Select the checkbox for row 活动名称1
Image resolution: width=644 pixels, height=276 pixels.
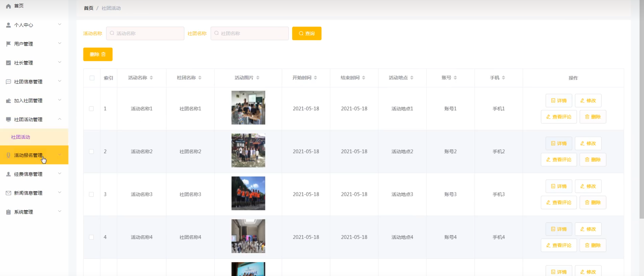tap(91, 109)
